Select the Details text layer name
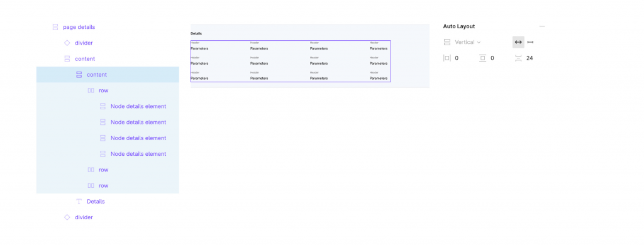Viewport: 644px width, 245px height. tap(96, 202)
